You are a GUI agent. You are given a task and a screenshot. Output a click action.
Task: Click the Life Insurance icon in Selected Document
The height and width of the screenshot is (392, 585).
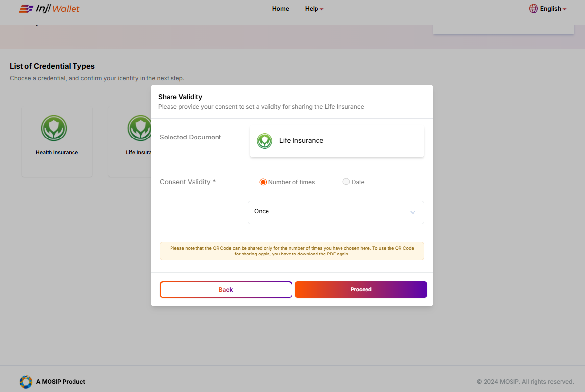coord(265,141)
